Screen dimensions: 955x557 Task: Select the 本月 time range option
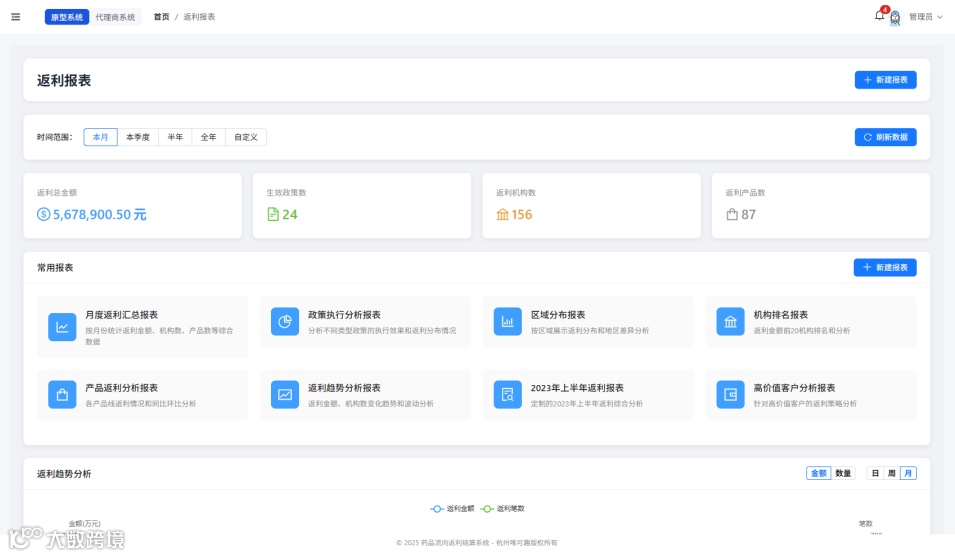click(x=100, y=137)
